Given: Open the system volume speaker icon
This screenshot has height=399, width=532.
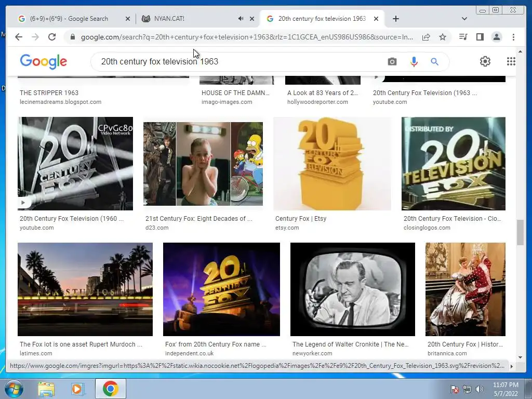Looking at the screenshot, I should coord(480,389).
